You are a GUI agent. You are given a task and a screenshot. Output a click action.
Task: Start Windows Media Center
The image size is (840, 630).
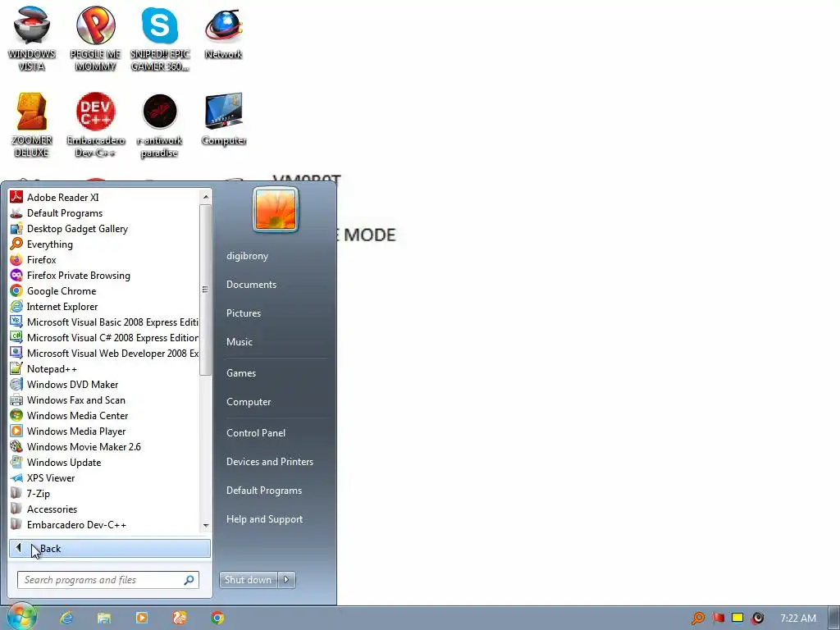tap(104, 416)
